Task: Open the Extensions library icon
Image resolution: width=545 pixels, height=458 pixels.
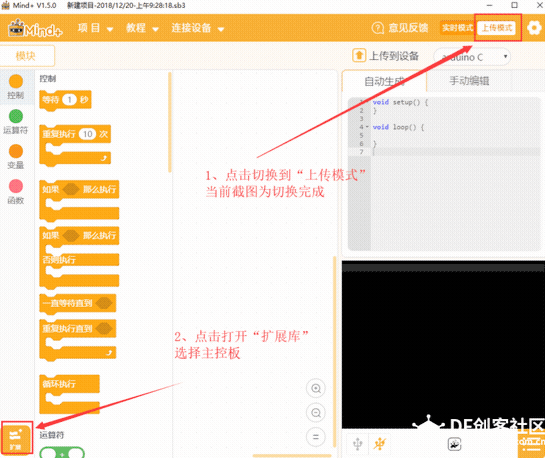Action: coord(16,437)
